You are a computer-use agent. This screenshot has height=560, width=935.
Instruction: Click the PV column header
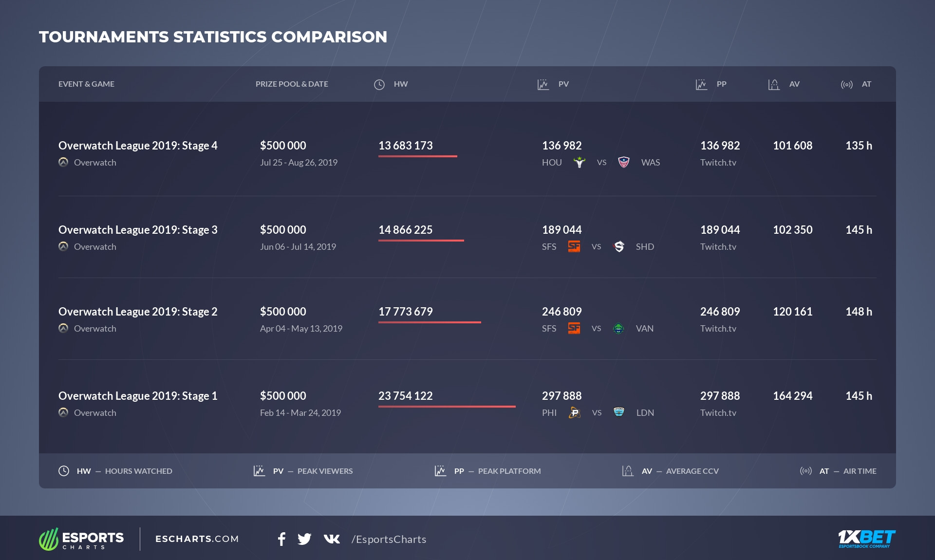pos(563,84)
